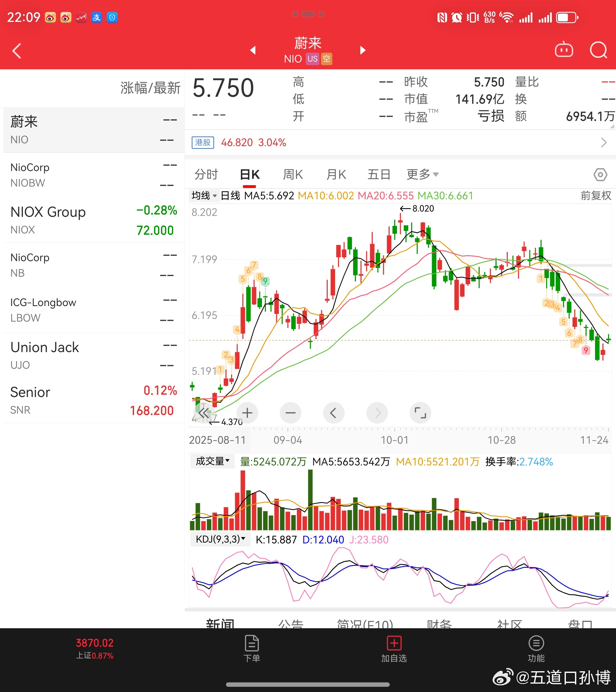
Task: Open the 均线 indicator dropdown
Action: (204, 195)
